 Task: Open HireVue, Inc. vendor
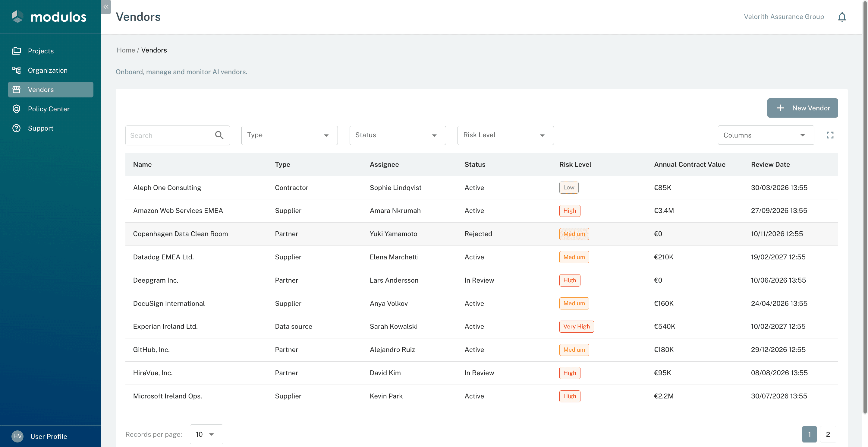(153, 373)
